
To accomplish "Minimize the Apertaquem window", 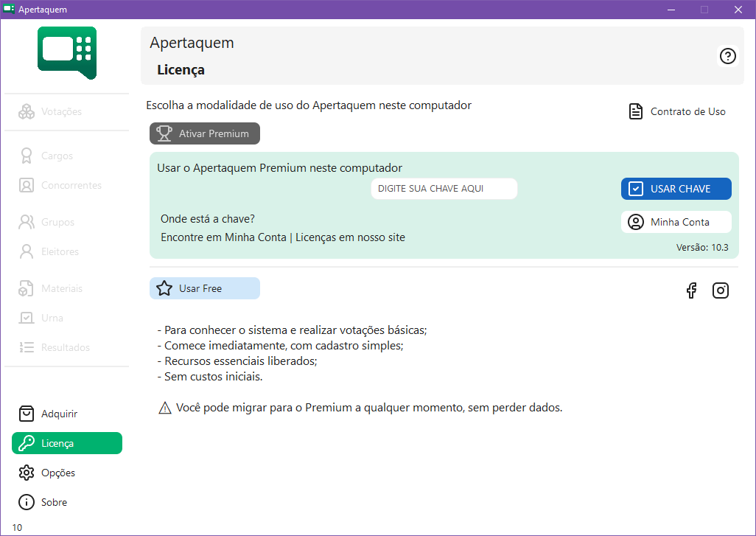I will [671, 9].
